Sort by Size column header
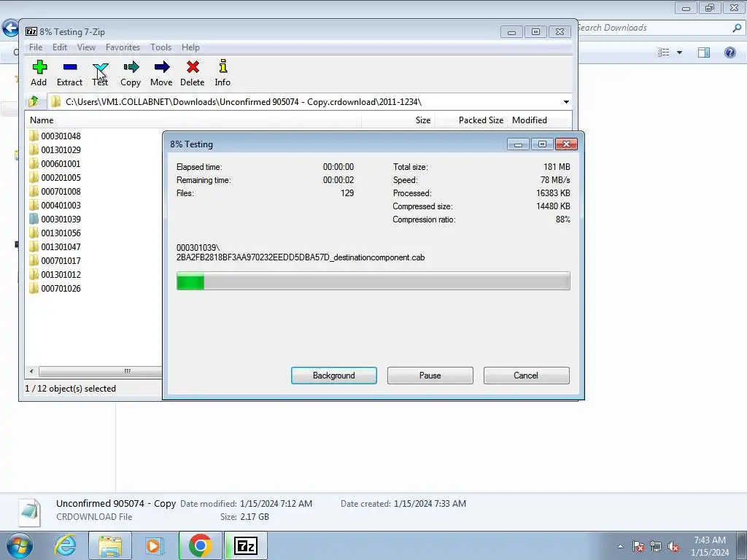Image resolution: width=747 pixels, height=560 pixels. [398, 120]
